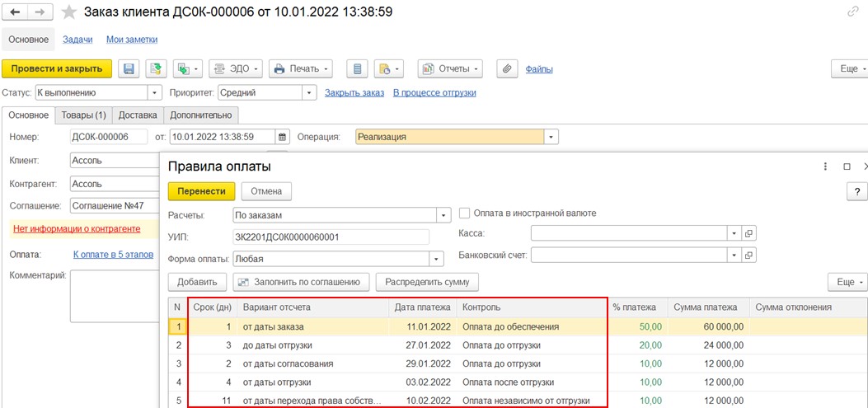Screen dimensions: 868x408
Task: Click the back navigation arrow
Action: pyautogui.click(x=15, y=12)
